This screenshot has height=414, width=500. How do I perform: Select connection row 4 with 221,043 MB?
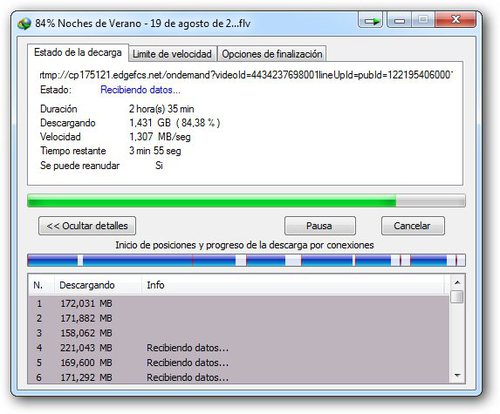pyautogui.click(x=239, y=348)
